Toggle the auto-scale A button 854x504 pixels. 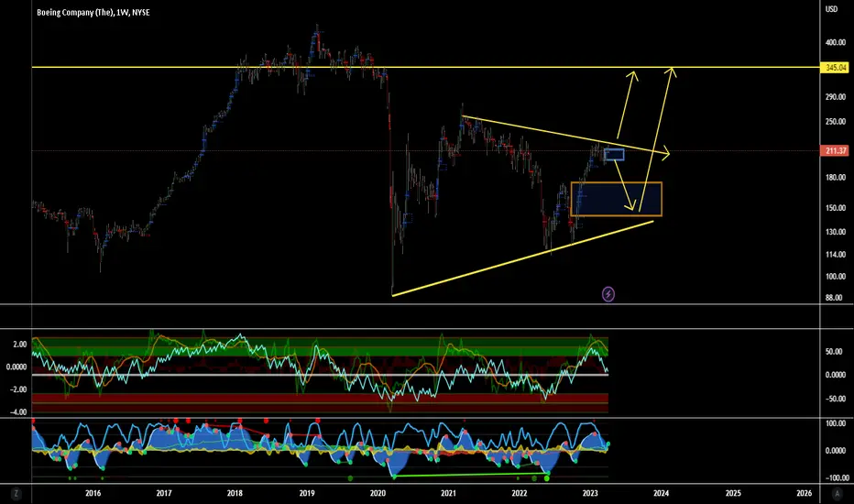[x=838, y=494]
